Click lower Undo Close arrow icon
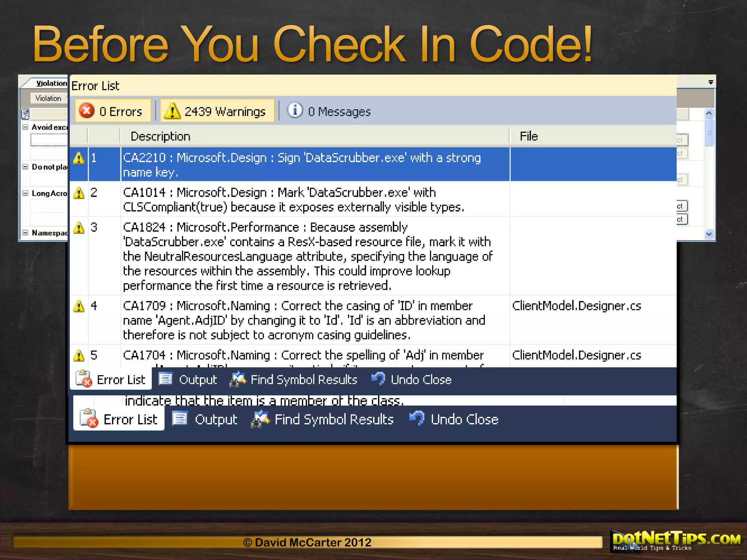 pyautogui.click(x=417, y=418)
